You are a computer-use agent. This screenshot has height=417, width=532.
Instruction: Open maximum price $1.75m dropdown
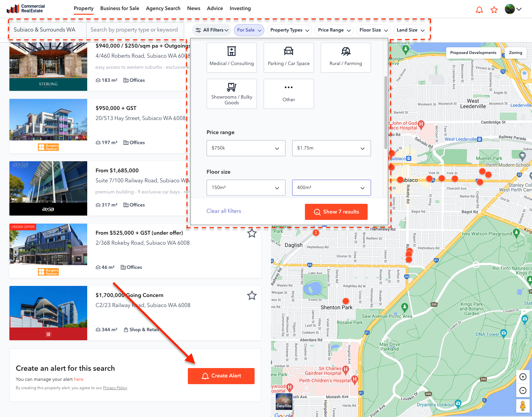(x=331, y=148)
